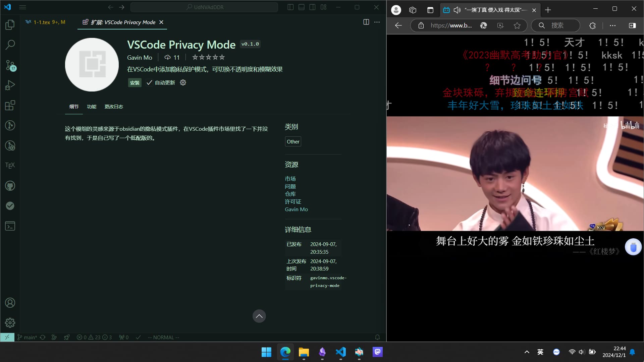Open the checkmark panel icon in activity bar
The image size is (644, 362).
10,206
